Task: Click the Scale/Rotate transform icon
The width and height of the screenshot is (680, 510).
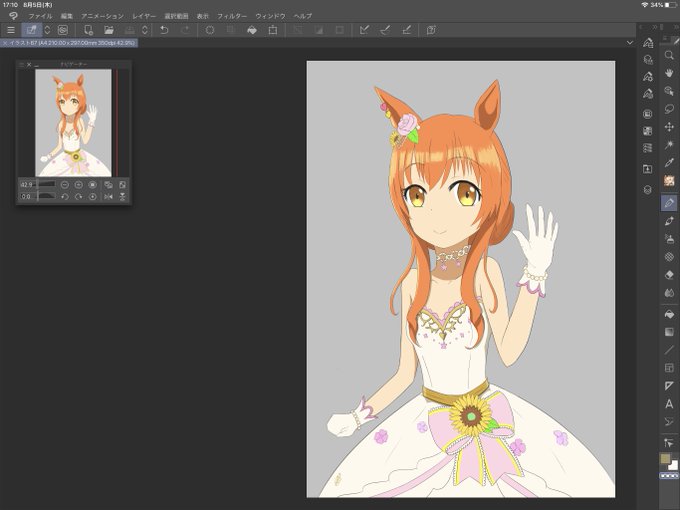Action: (x=273, y=30)
